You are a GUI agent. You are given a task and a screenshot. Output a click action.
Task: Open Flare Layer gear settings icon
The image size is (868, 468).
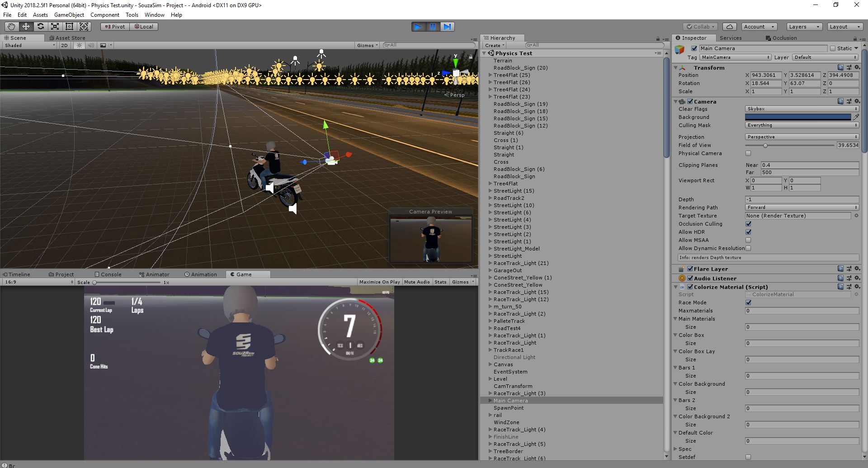(x=857, y=269)
